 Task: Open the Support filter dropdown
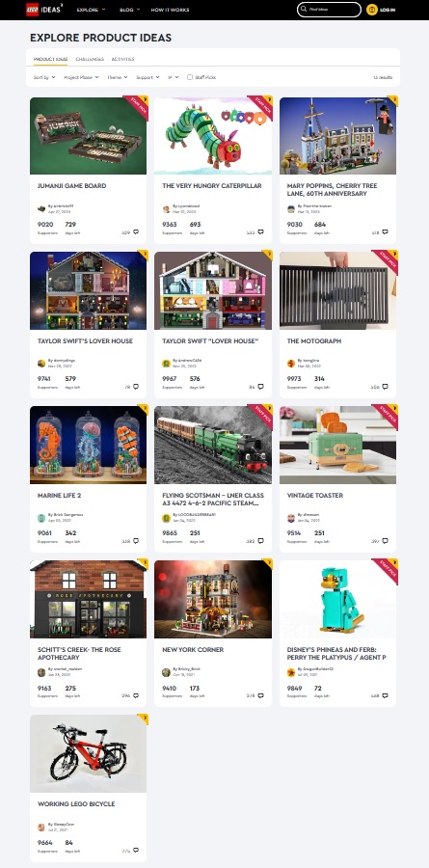147,77
